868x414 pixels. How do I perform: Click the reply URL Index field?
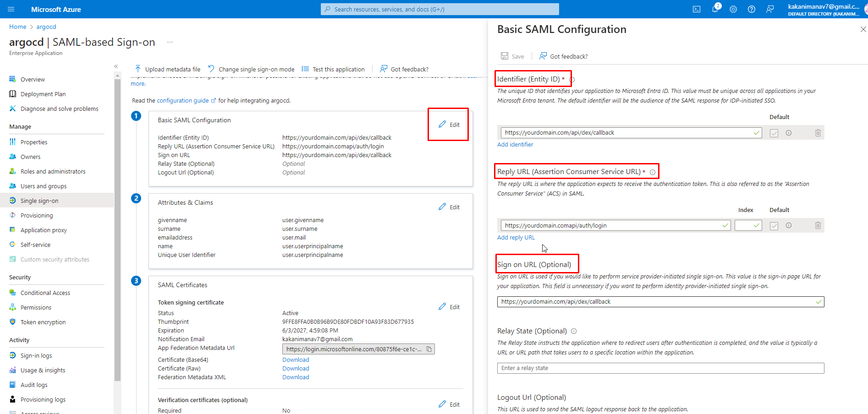click(x=748, y=225)
